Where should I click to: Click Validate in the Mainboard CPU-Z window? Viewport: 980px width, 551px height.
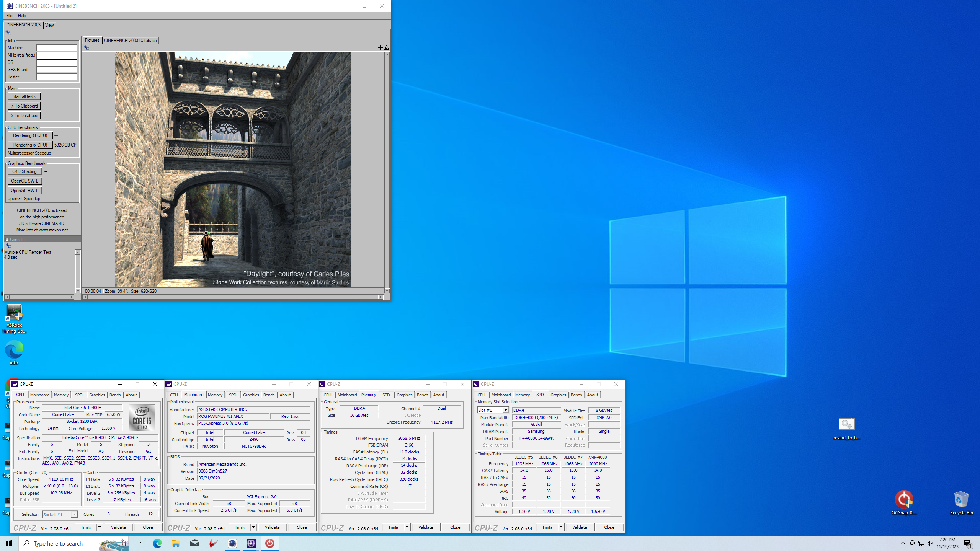pos(272,527)
